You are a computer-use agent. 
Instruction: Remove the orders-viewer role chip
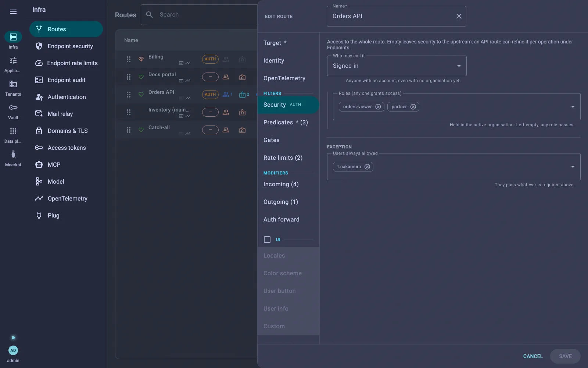(x=378, y=107)
